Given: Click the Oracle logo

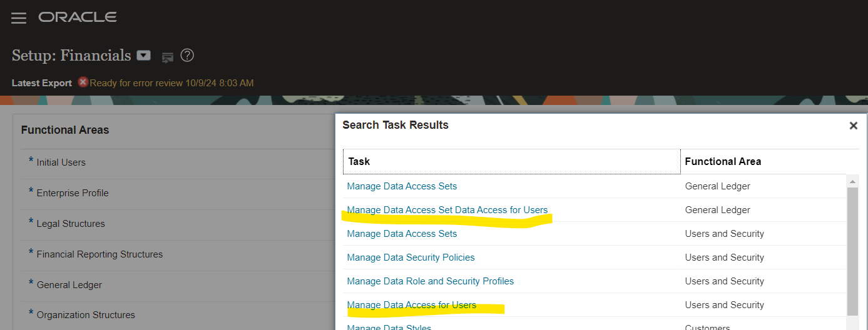Looking at the screenshot, I should point(78,17).
